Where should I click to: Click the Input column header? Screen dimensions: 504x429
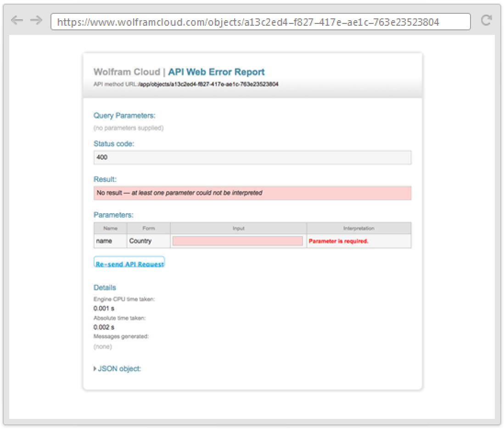[x=238, y=228]
